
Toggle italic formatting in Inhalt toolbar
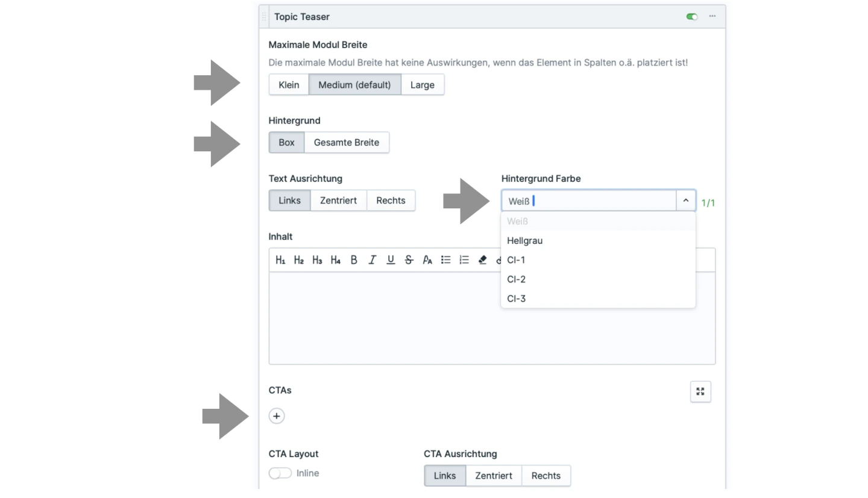(373, 260)
